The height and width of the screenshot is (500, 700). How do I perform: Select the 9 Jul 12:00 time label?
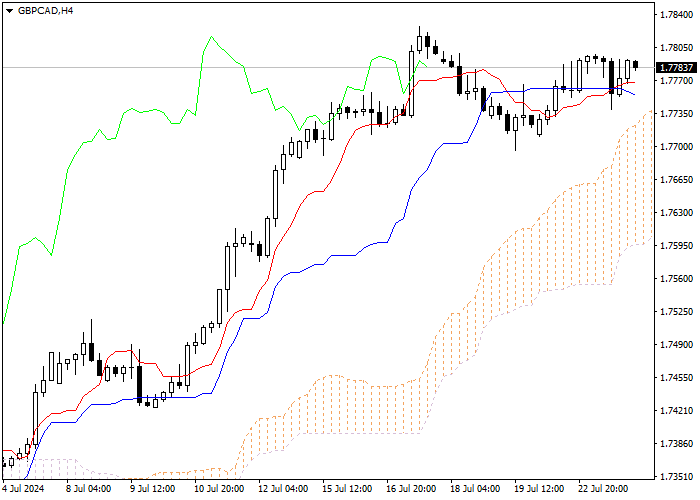click(x=153, y=489)
